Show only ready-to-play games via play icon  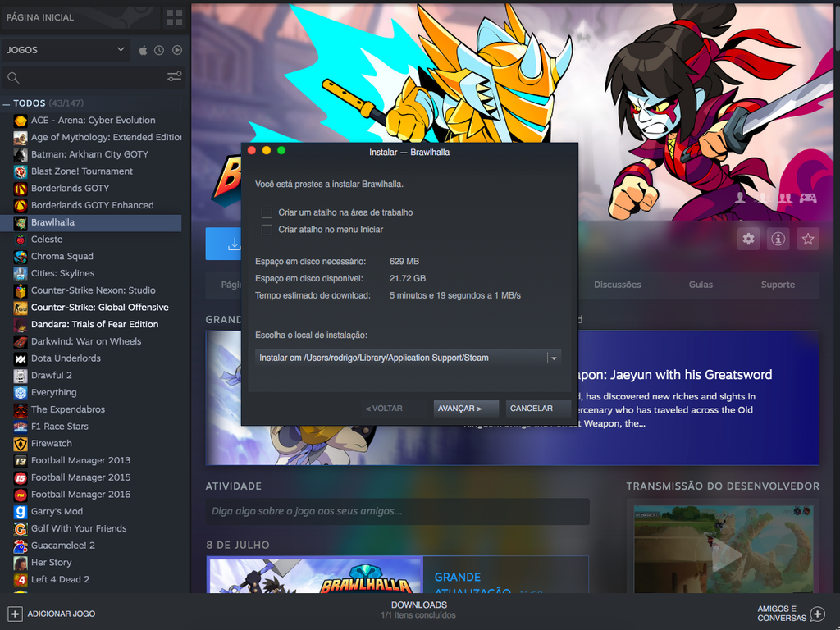177,50
